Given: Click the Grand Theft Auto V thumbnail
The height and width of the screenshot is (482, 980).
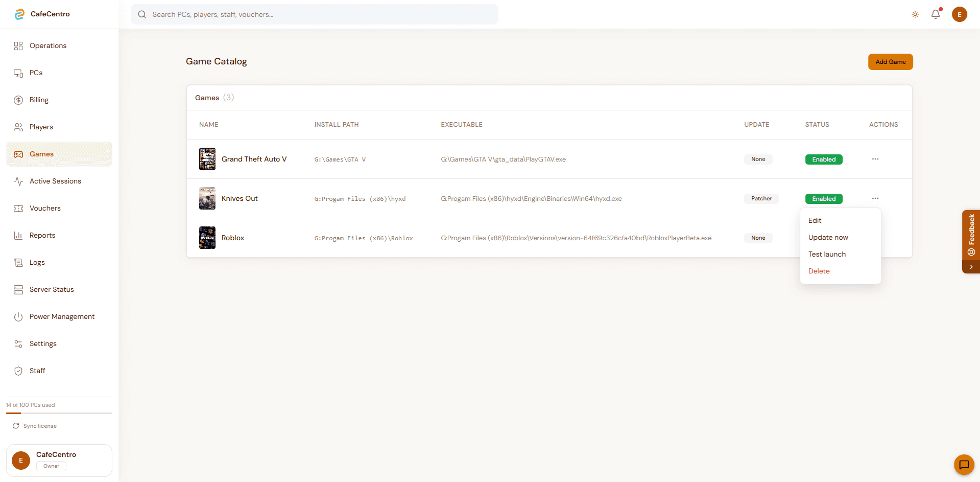Looking at the screenshot, I should coord(207,159).
